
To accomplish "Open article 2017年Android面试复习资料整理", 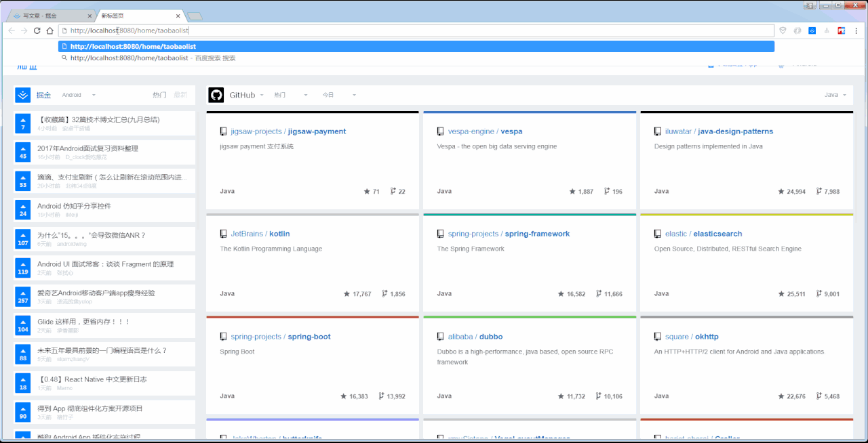I will click(87, 148).
